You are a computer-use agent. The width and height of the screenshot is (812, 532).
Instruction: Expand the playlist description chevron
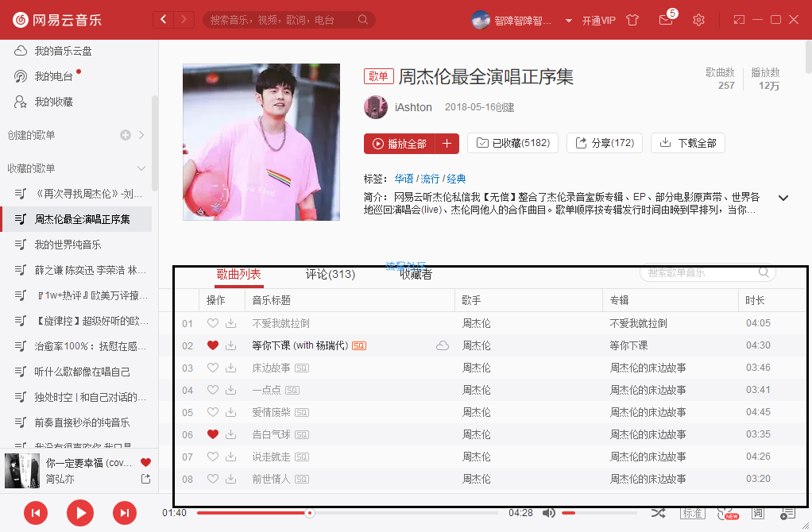click(783, 198)
